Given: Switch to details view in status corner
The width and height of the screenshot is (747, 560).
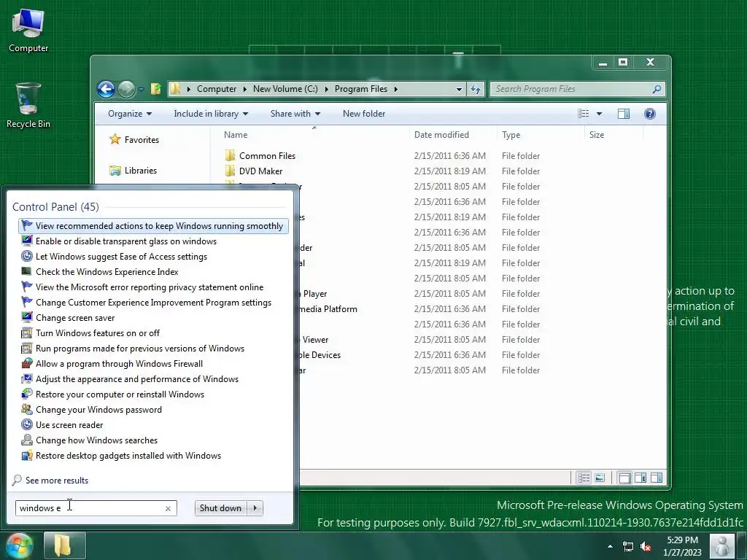Looking at the screenshot, I should 584,478.
